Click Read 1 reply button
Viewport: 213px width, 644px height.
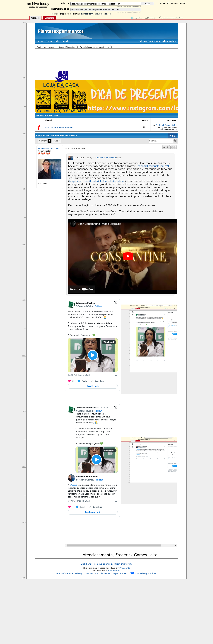(x=92, y=386)
